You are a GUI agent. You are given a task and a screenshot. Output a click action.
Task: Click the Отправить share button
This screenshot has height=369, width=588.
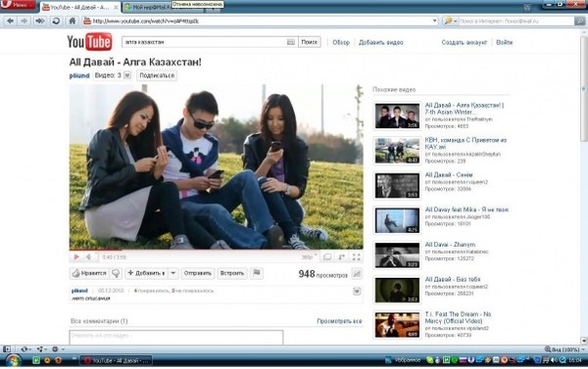click(198, 273)
